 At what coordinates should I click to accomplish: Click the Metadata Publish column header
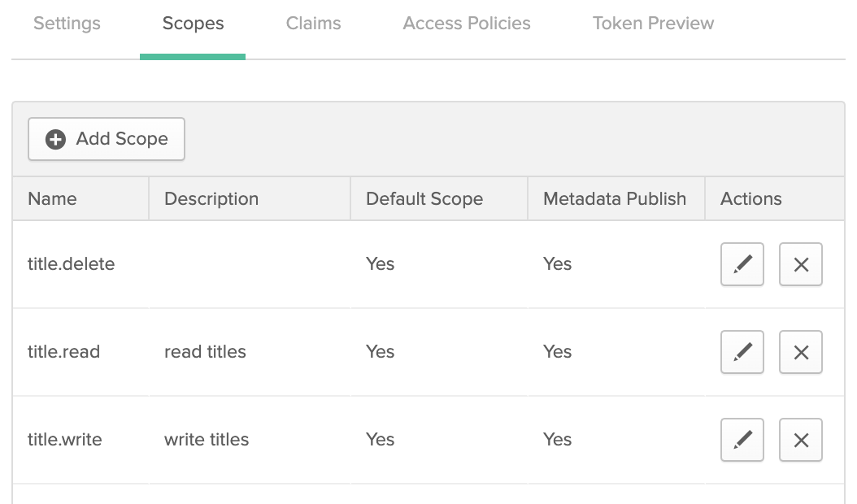(615, 198)
